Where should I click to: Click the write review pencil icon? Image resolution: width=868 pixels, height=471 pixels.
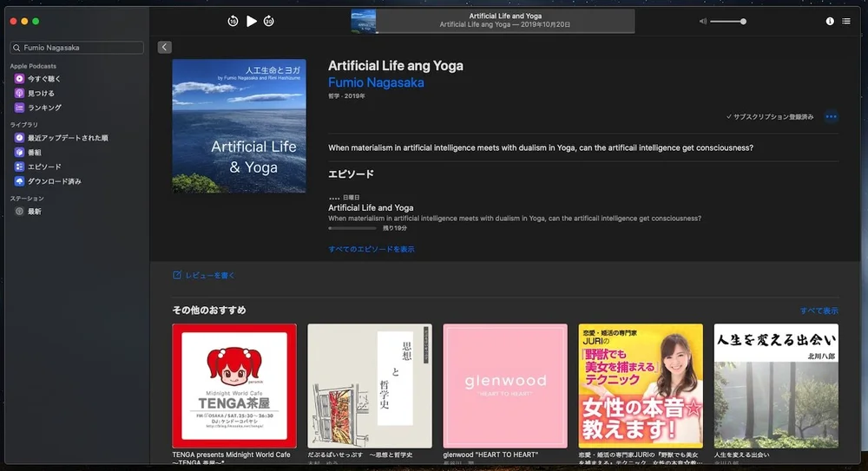(177, 274)
